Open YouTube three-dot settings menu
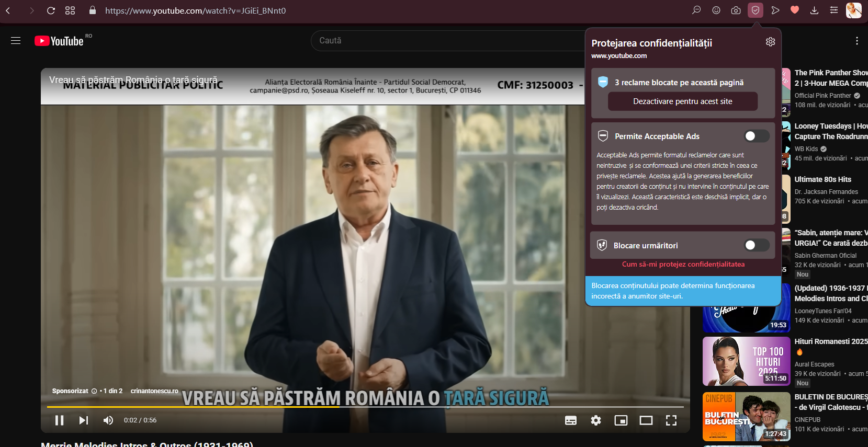 (856, 41)
